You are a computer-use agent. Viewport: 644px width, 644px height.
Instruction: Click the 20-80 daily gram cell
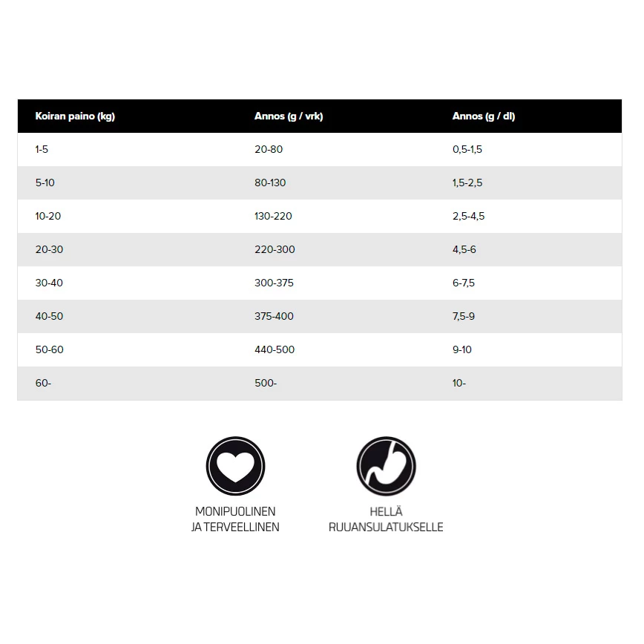tap(269, 150)
